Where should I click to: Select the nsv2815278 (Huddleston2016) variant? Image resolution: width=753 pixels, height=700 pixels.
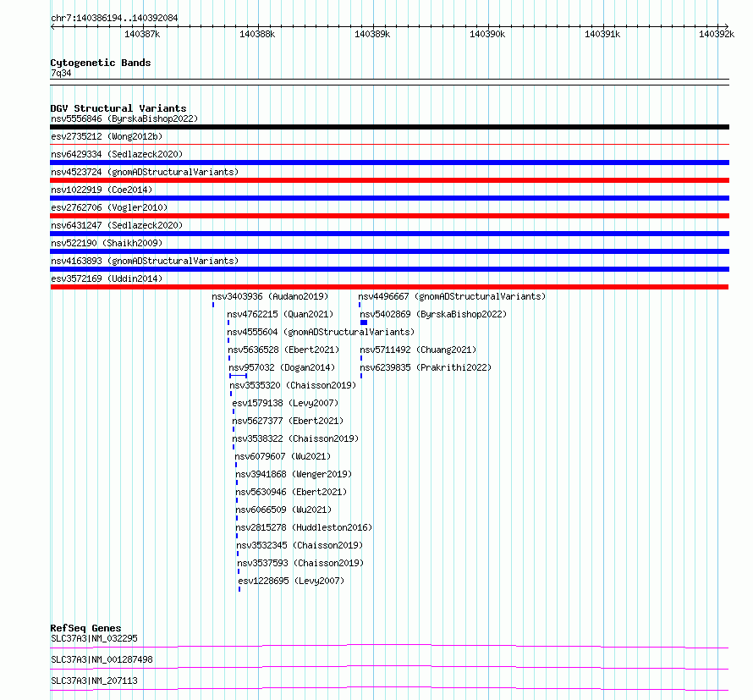click(304, 527)
